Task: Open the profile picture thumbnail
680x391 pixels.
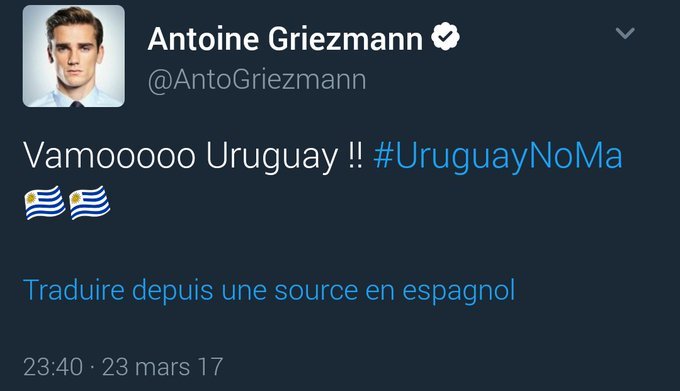Action: pos(74,56)
